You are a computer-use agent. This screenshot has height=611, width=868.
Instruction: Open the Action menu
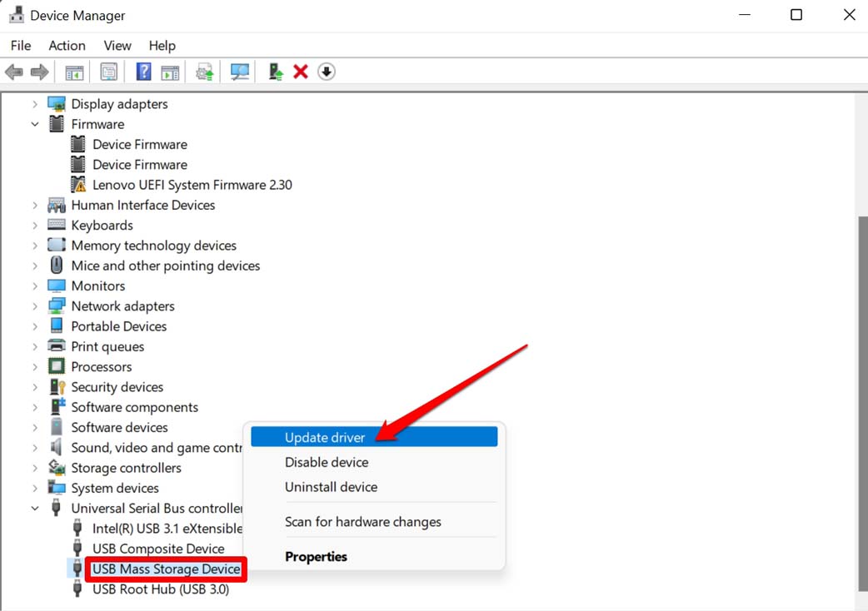point(67,46)
